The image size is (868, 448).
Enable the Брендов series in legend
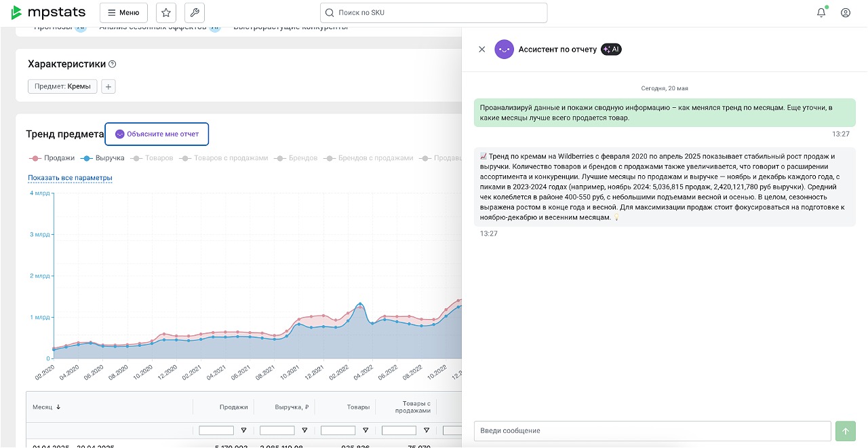pyautogui.click(x=296, y=157)
